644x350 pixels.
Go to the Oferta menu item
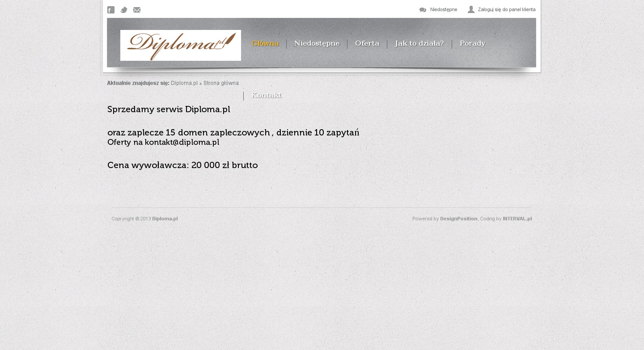click(x=367, y=43)
